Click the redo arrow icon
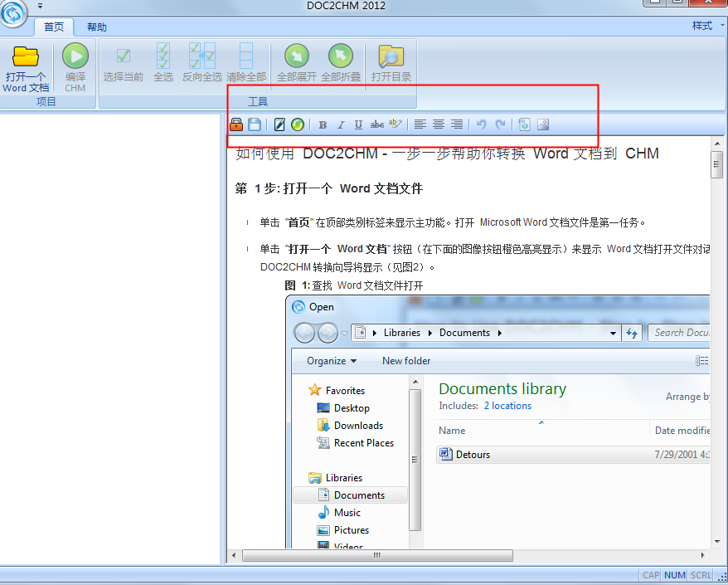The width and height of the screenshot is (728, 585). pyautogui.click(x=500, y=124)
